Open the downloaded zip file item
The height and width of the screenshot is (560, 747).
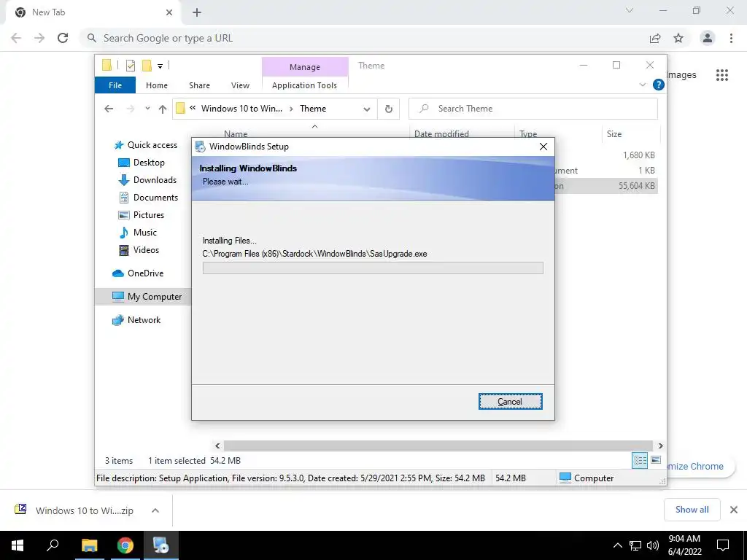tap(74, 510)
